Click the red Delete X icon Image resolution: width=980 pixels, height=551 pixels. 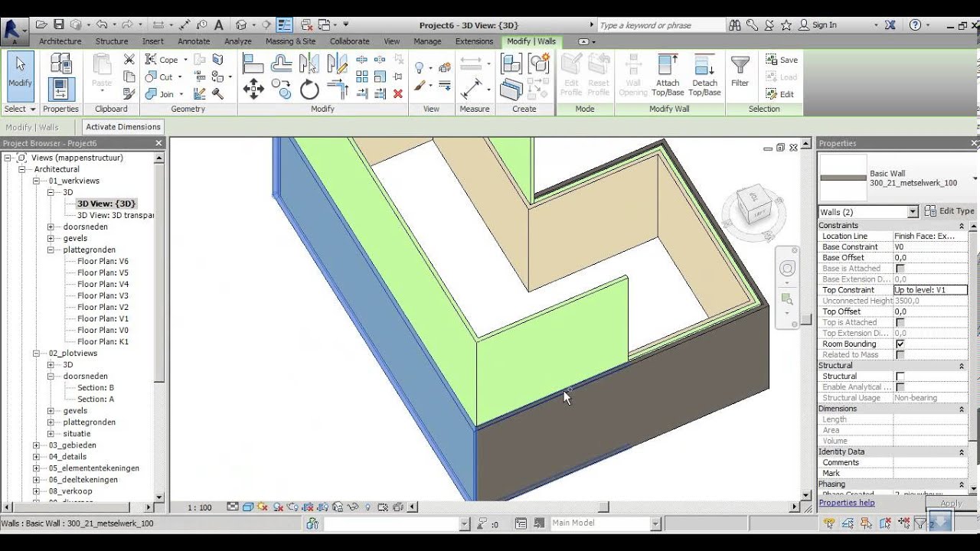397,93
